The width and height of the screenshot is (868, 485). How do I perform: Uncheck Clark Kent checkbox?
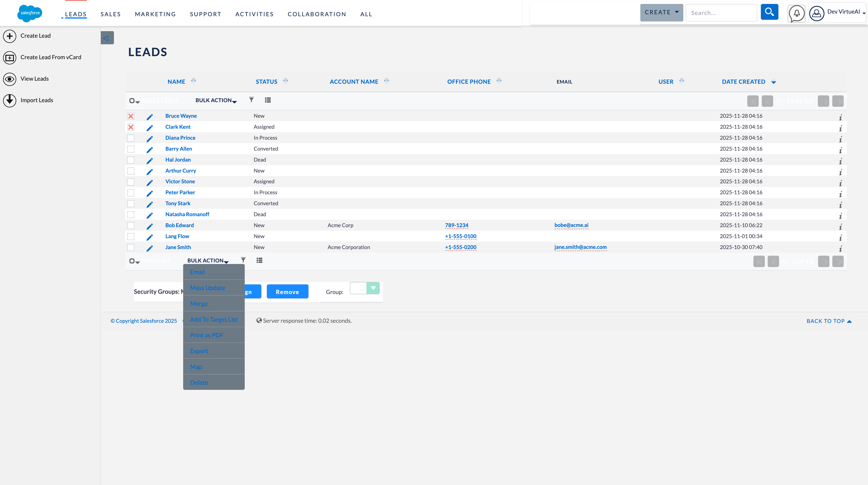click(131, 127)
